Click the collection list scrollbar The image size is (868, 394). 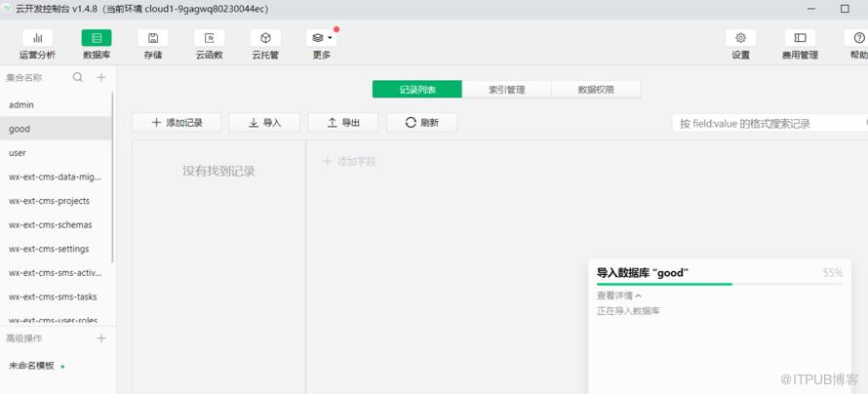pos(113,177)
